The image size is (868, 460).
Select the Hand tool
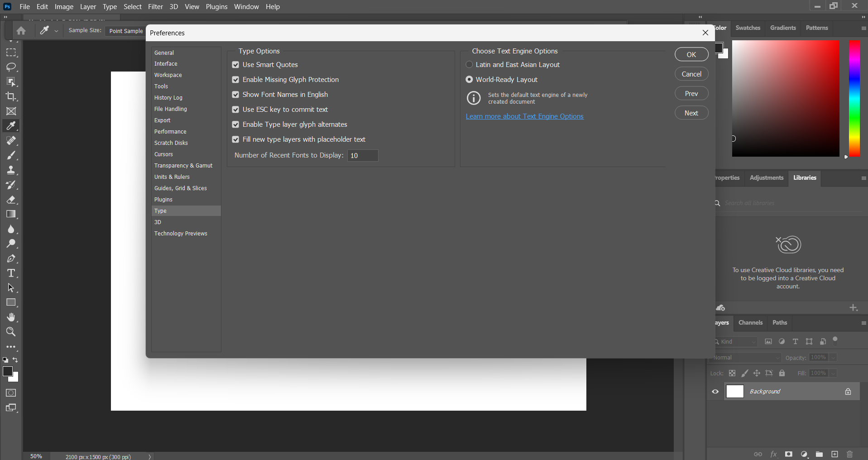(x=11, y=317)
